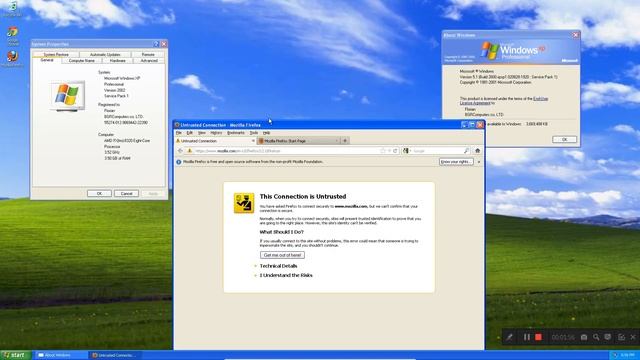Open the Firefox Edit menu

coord(189,133)
